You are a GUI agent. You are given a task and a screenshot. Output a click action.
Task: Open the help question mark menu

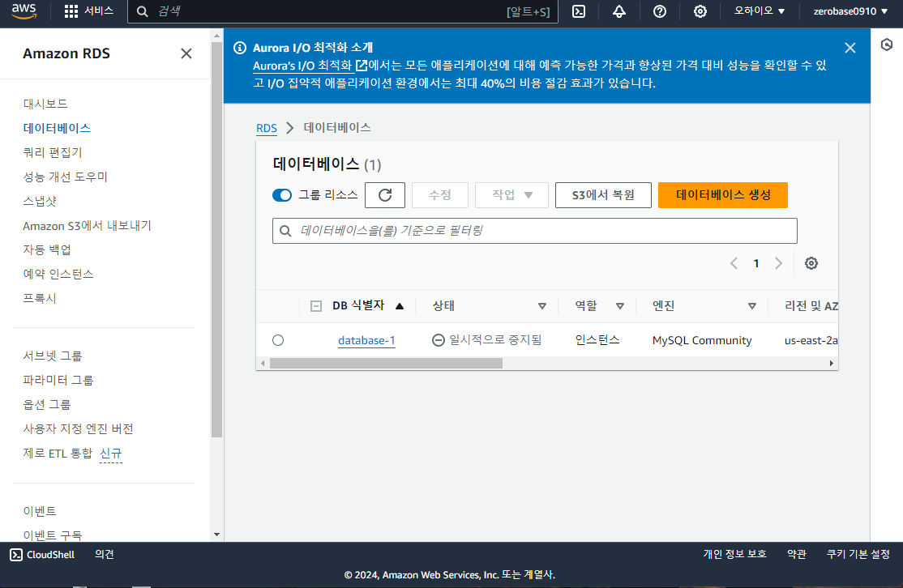[659, 11]
